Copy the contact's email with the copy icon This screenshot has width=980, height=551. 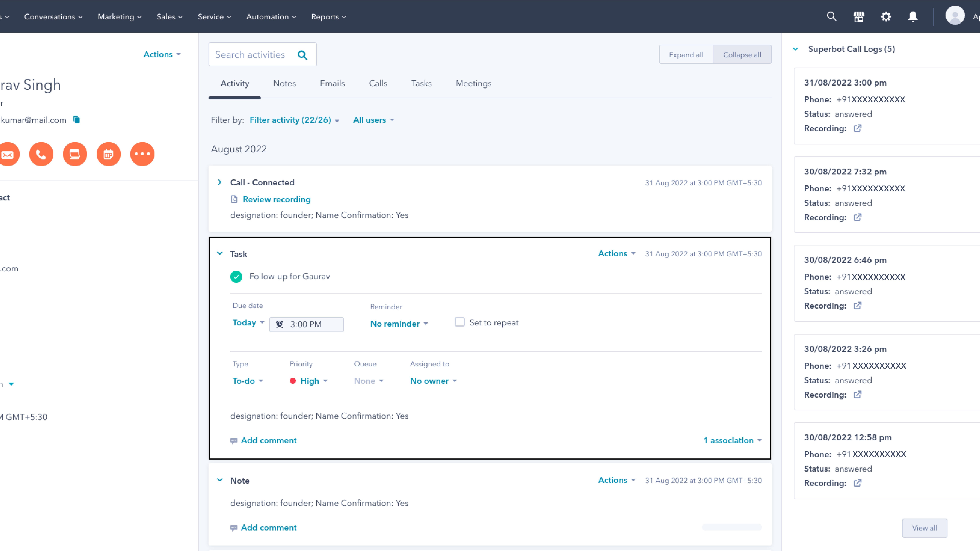click(76, 119)
